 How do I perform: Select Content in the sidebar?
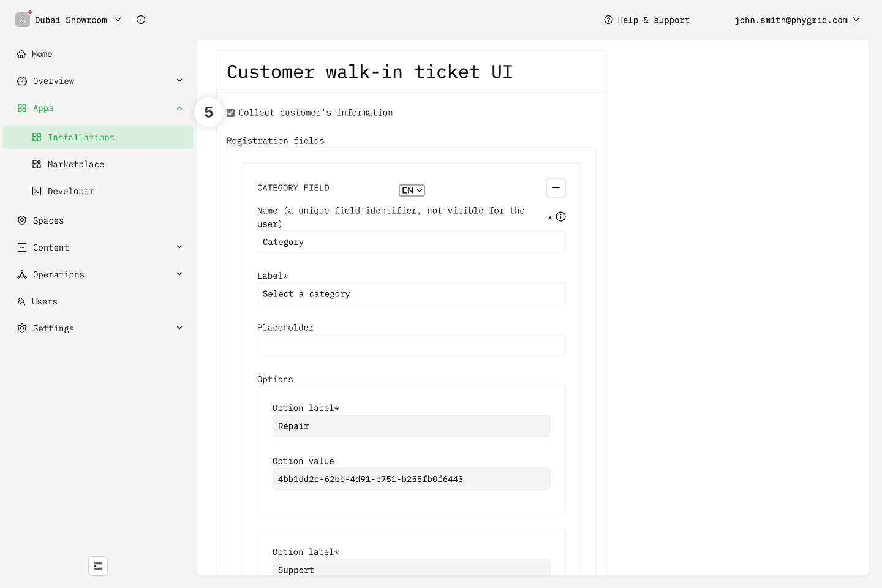[51, 247]
